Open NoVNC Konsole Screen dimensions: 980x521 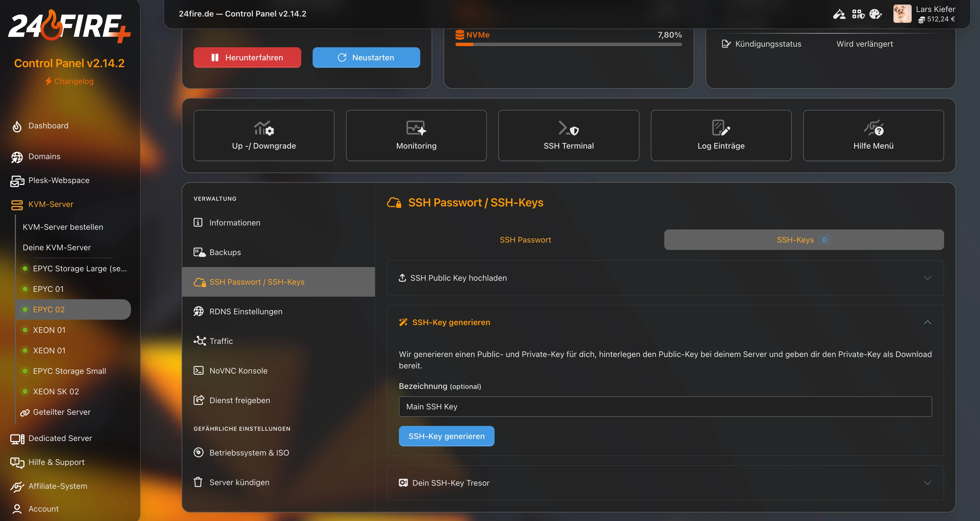pyautogui.click(x=278, y=371)
